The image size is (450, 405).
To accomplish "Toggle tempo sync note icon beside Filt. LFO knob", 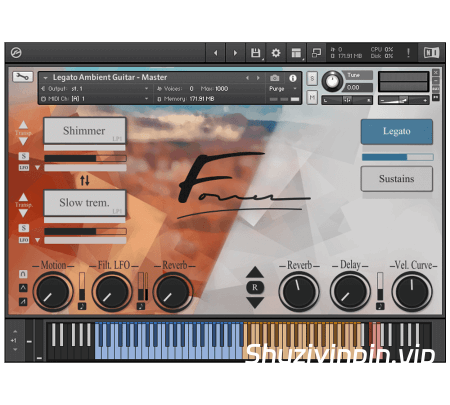I will (141, 306).
